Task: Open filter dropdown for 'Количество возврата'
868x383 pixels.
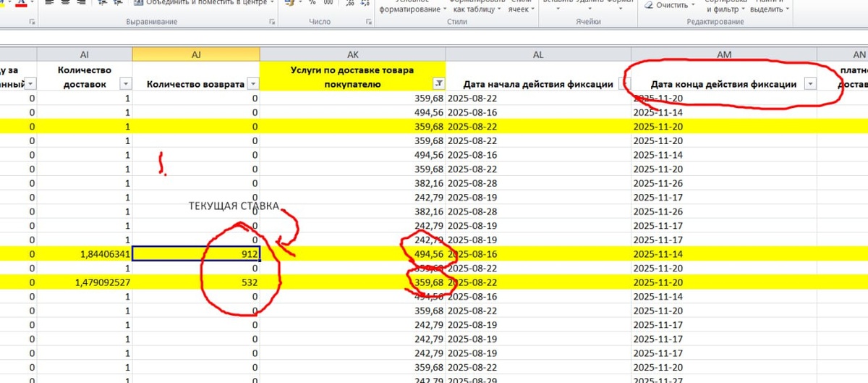Action: (x=253, y=84)
